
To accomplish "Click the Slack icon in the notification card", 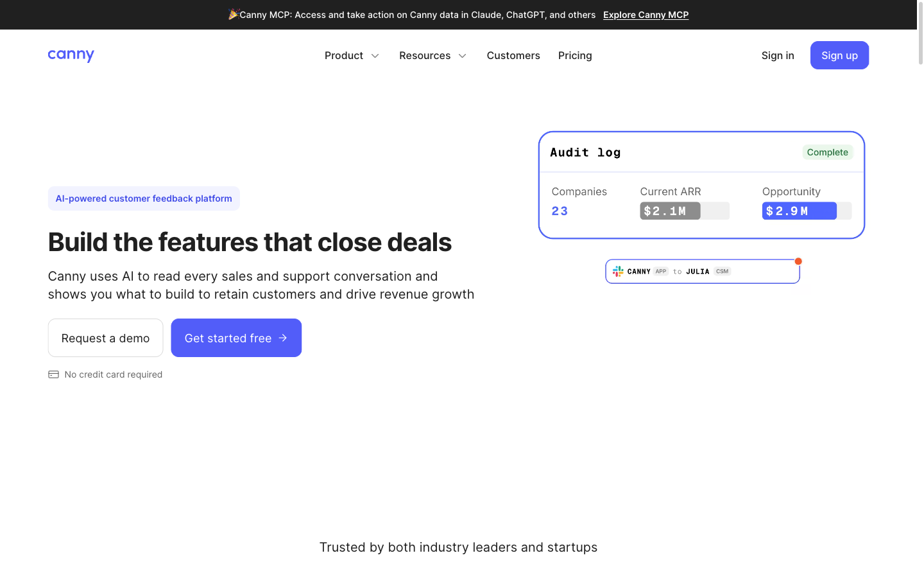I will [x=618, y=272].
